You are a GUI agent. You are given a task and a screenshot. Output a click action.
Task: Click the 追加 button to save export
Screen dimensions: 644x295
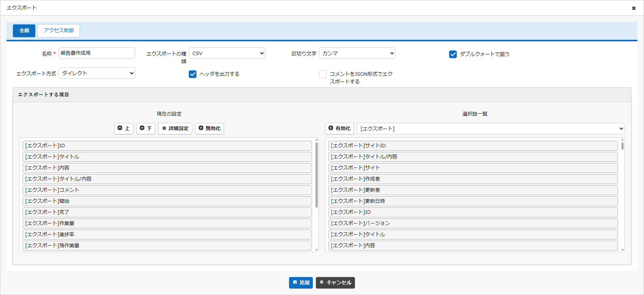(x=301, y=283)
